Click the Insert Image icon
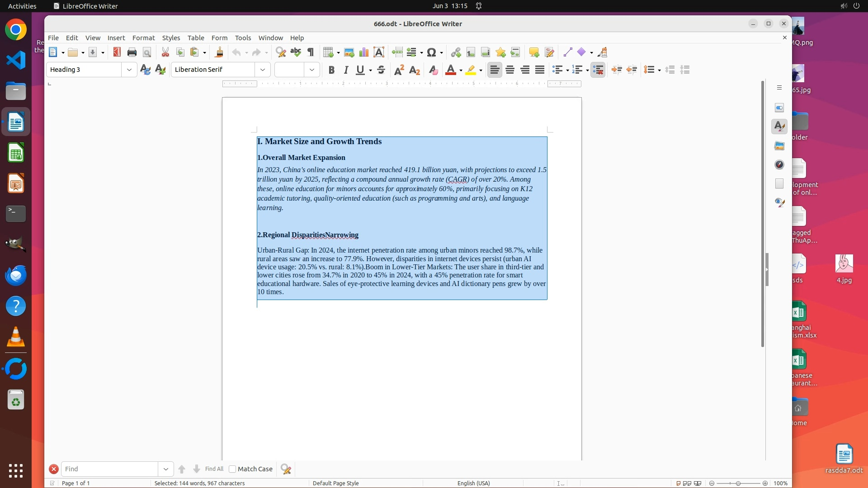868x488 pixels. tap(349, 52)
